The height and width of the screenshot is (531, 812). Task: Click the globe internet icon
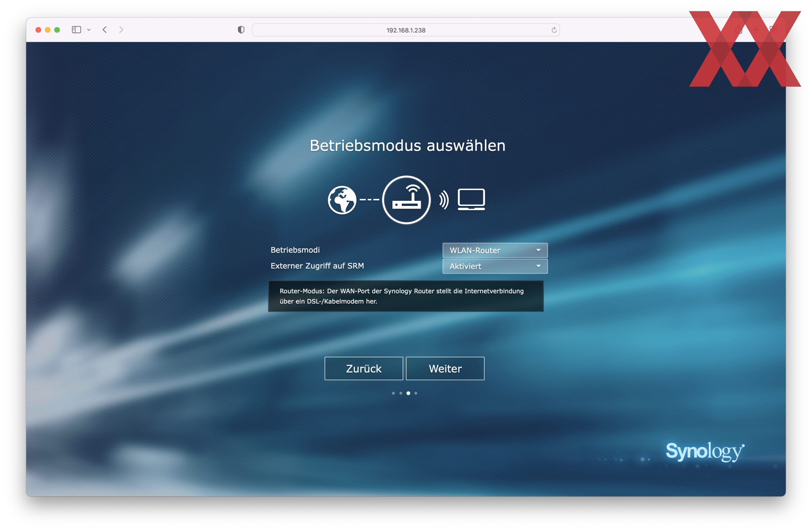[x=342, y=200]
